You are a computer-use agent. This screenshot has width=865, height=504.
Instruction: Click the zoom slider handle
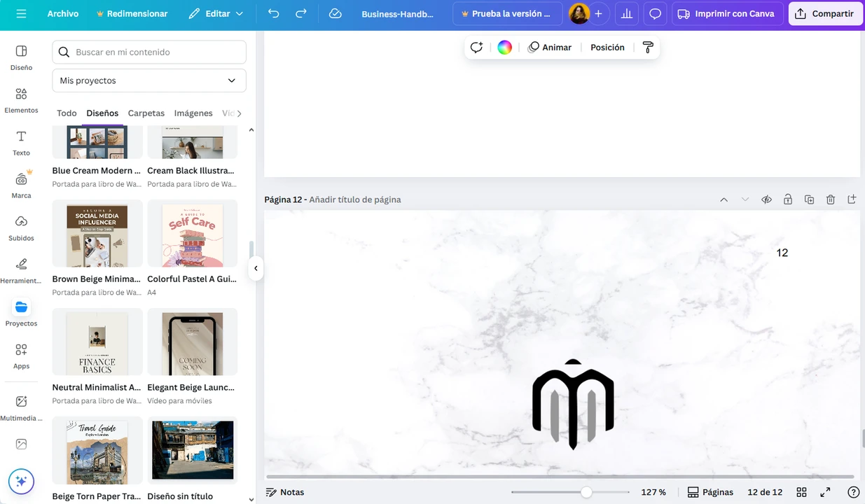(586, 492)
